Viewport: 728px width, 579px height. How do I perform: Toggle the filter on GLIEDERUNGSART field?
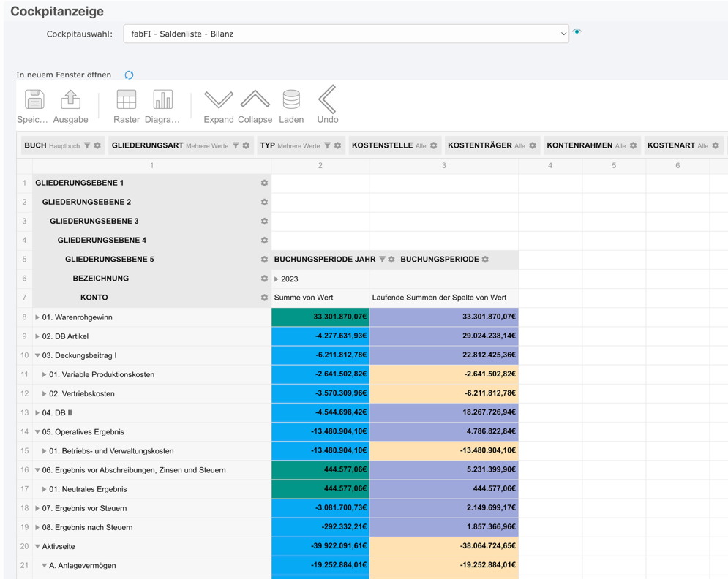pyautogui.click(x=236, y=145)
